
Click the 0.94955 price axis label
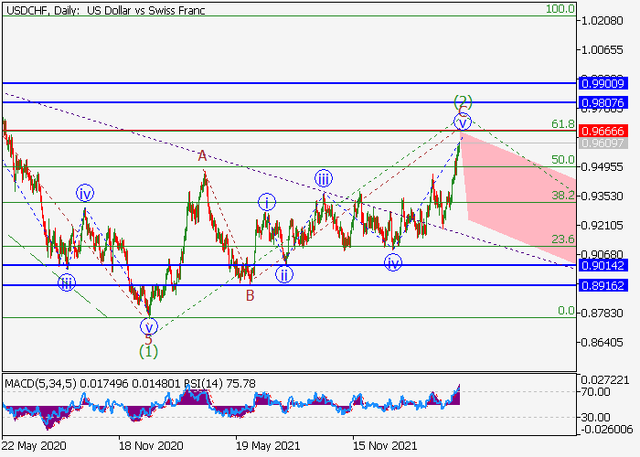click(602, 167)
